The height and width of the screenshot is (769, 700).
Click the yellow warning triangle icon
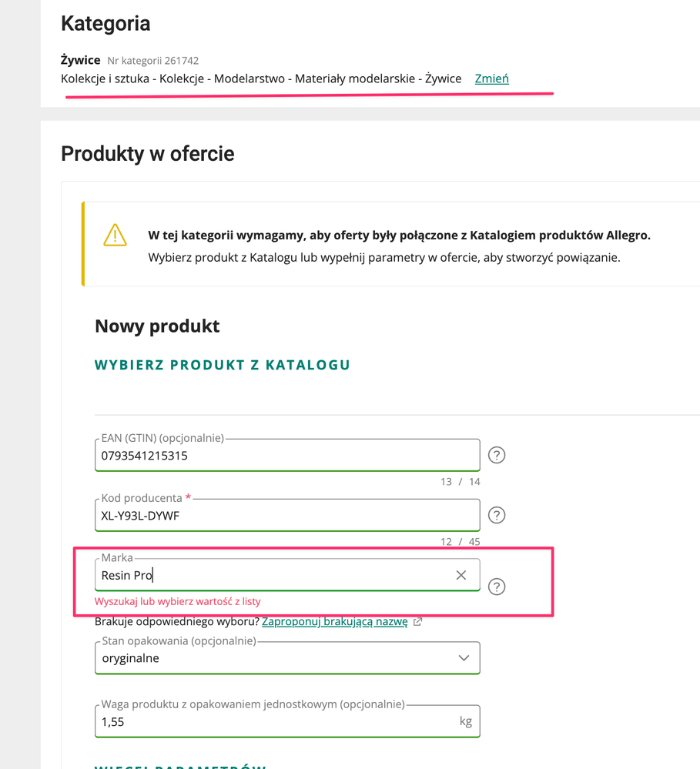pos(115,236)
